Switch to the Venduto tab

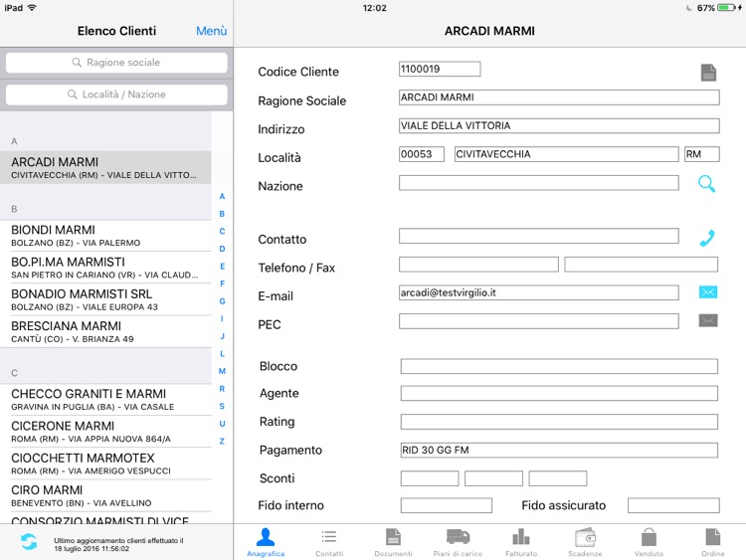click(649, 542)
